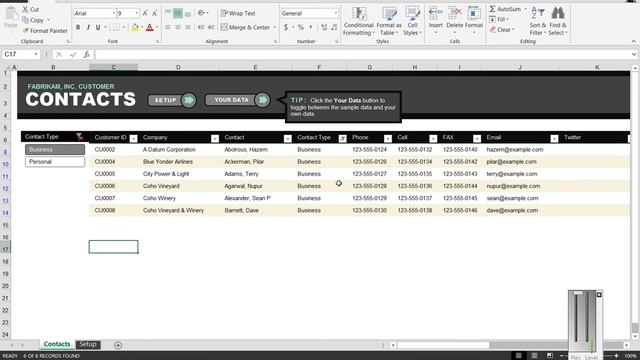This screenshot has height=360, width=640.
Task: Open the Arial font name dropdown
Action: [113, 13]
